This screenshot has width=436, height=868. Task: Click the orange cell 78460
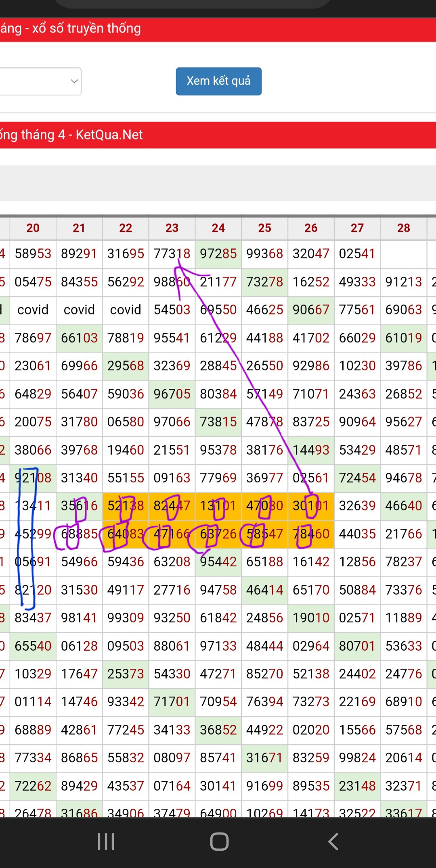point(311,534)
